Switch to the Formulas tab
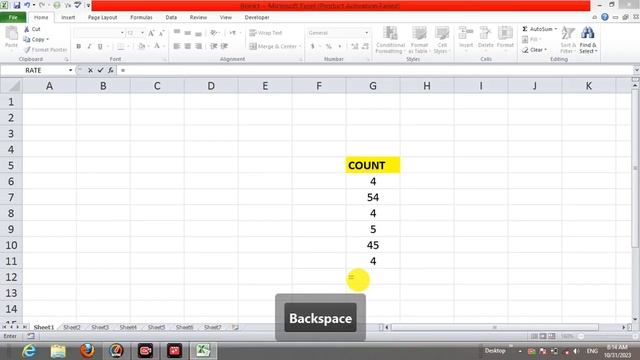 point(141,18)
